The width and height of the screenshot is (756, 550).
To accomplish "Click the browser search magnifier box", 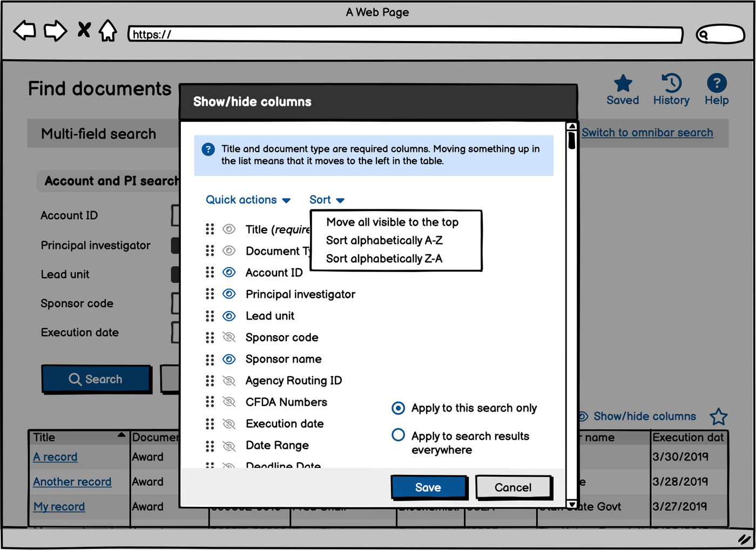I will 720,35.
